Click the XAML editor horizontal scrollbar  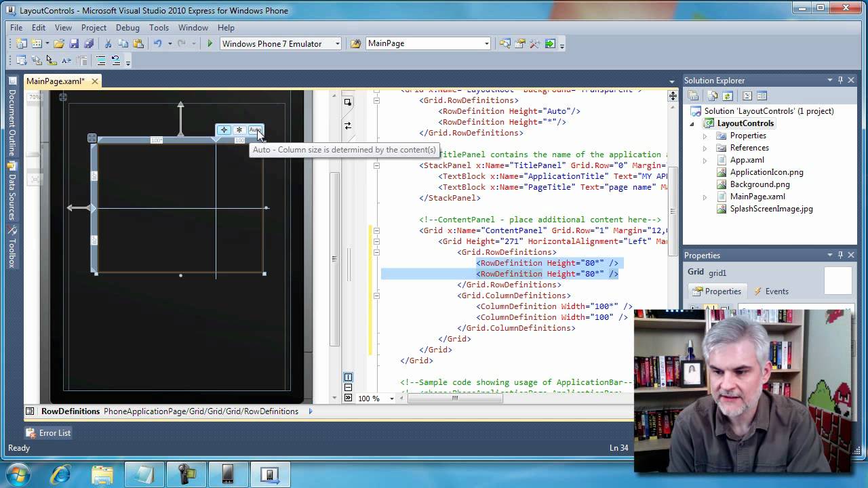click(454, 399)
